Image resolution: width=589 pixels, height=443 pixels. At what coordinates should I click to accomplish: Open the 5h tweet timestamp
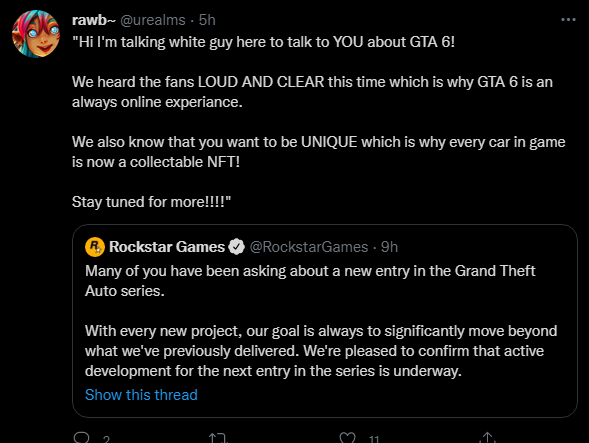click(207, 20)
